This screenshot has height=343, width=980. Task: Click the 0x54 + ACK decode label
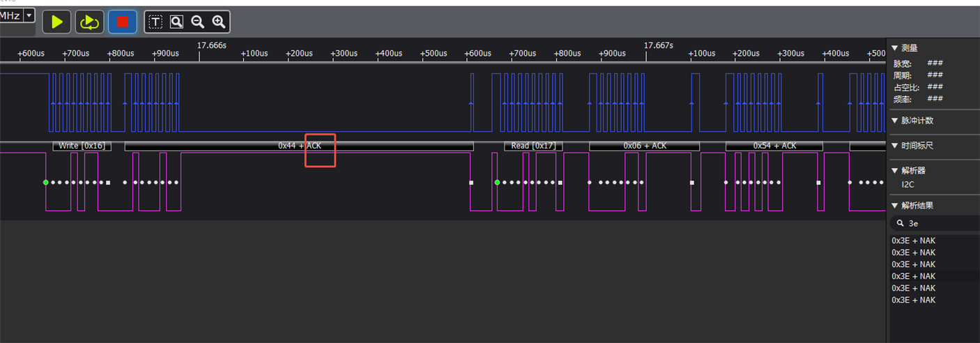(x=774, y=146)
